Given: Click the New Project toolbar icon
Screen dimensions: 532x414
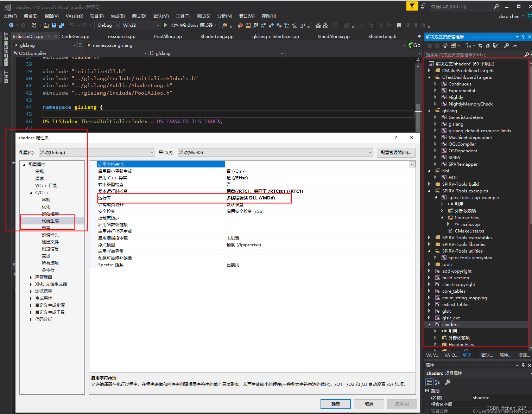Looking at the screenshot, I should pyautogui.click(x=34, y=25).
